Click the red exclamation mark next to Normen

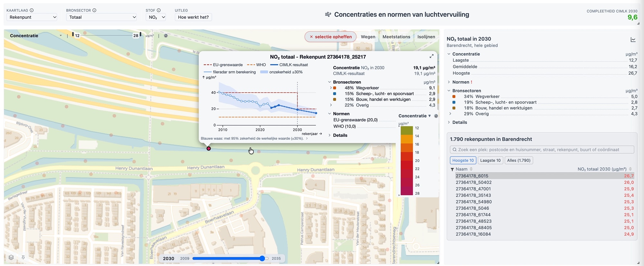pos(471,82)
